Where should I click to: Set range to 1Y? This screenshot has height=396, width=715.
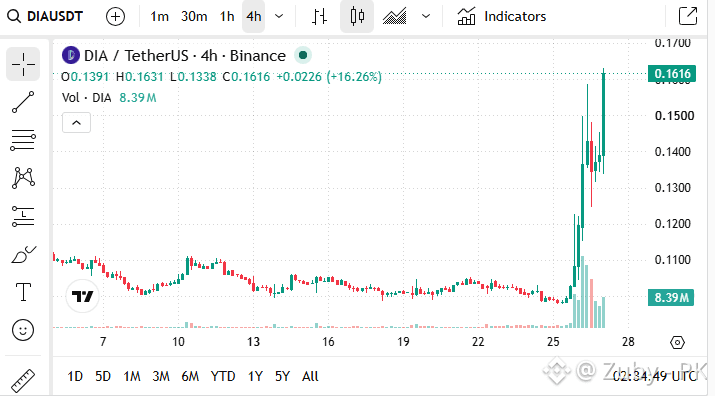pos(255,376)
